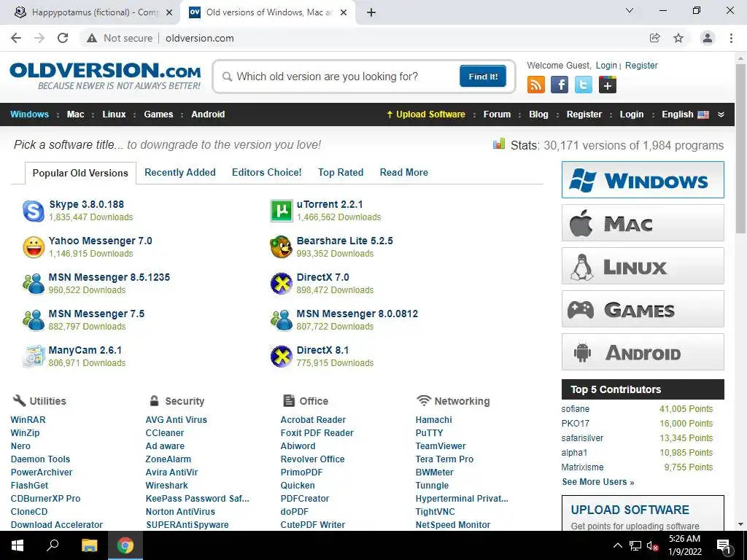Select the Yahoo Messenger smiley icon
The image size is (747, 560).
point(34,247)
